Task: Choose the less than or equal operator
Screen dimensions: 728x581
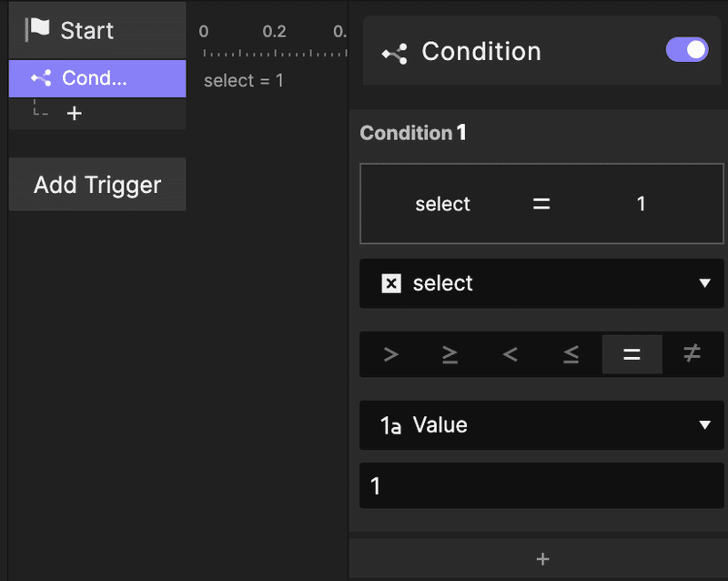Action: 571,354
